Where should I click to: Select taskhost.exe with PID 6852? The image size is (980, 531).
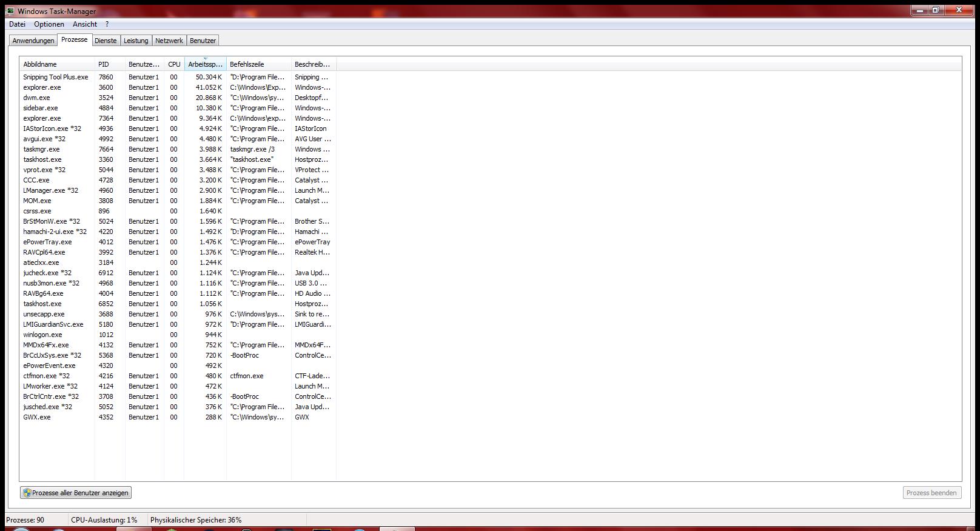coord(178,304)
